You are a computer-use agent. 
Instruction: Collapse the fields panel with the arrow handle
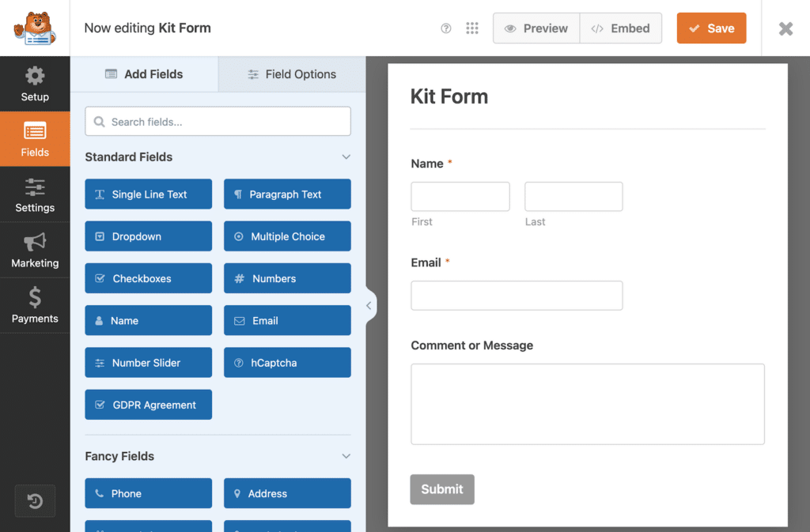pyautogui.click(x=368, y=304)
